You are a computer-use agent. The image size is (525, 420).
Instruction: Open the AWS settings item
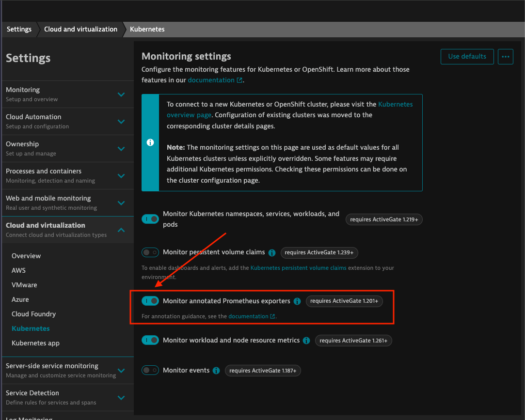point(19,270)
